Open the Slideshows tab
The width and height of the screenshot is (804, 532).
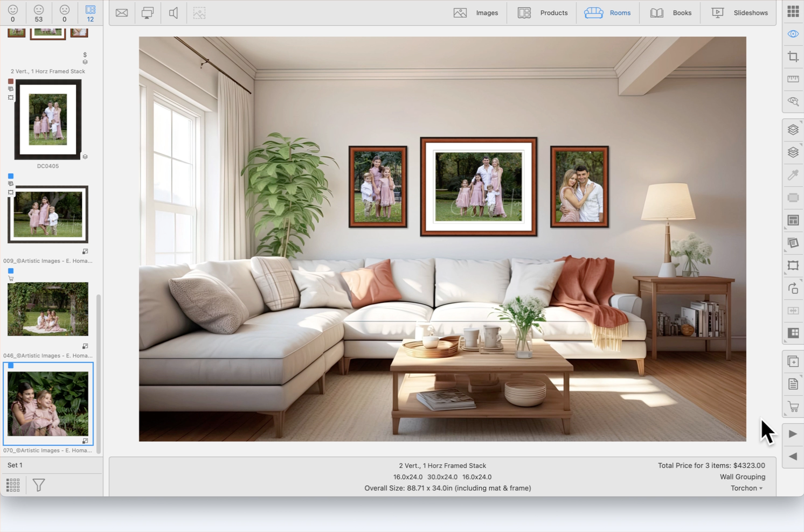point(739,13)
